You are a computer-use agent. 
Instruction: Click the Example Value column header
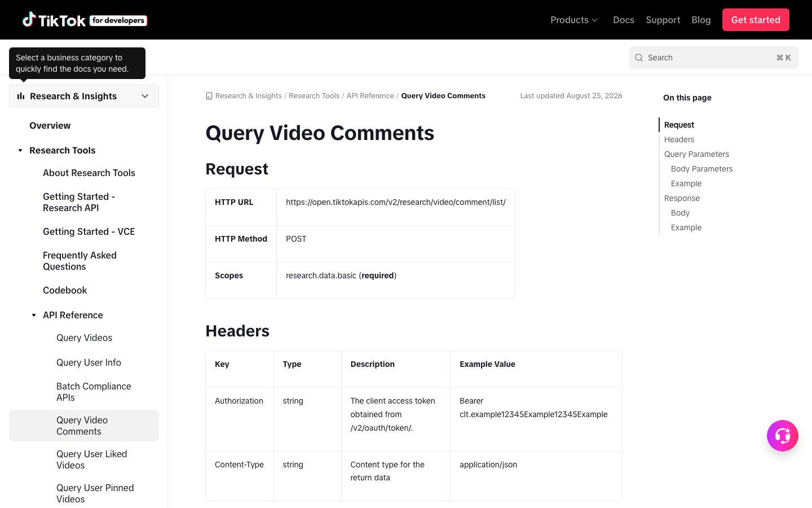(487, 364)
